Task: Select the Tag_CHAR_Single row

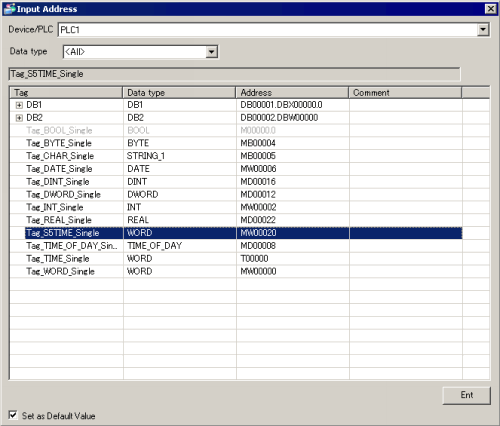Action: pyautogui.click(x=236, y=156)
